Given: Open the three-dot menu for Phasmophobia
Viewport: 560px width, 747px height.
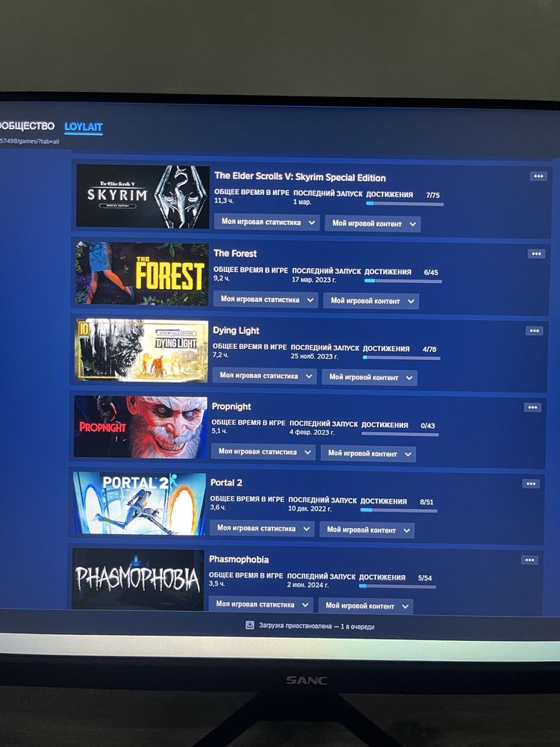Looking at the screenshot, I should (x=529, y=560).
